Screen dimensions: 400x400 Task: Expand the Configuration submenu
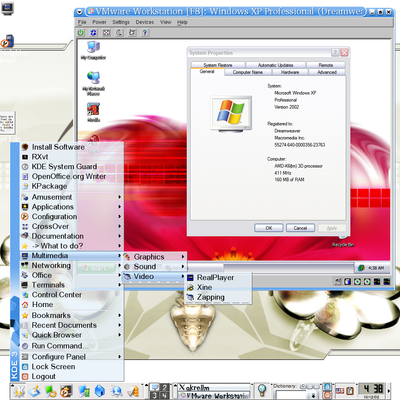tap(72, 216)
